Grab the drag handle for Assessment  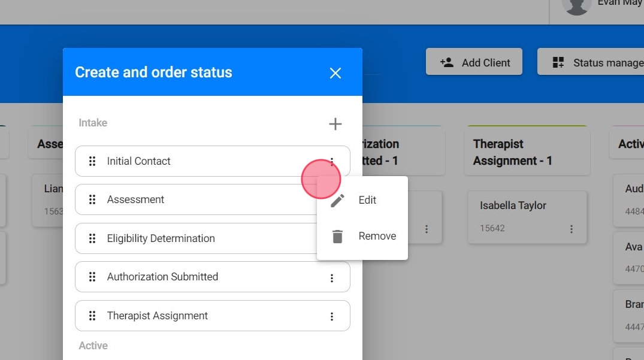coord(92,199)
